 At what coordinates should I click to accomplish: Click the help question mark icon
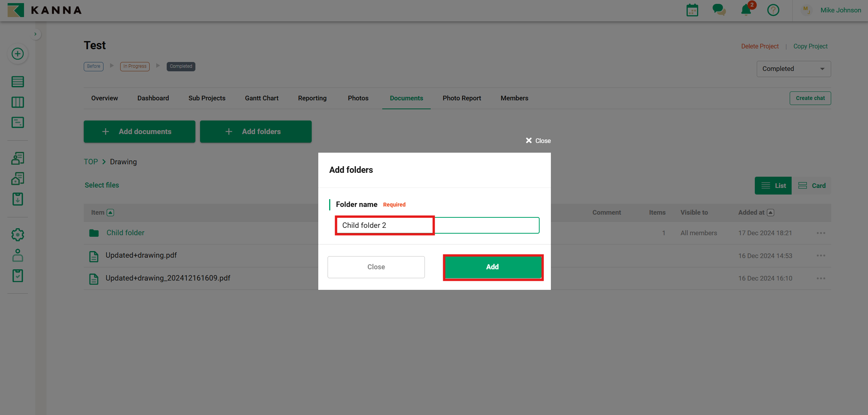pyautogui.click(x=773, y=10)
